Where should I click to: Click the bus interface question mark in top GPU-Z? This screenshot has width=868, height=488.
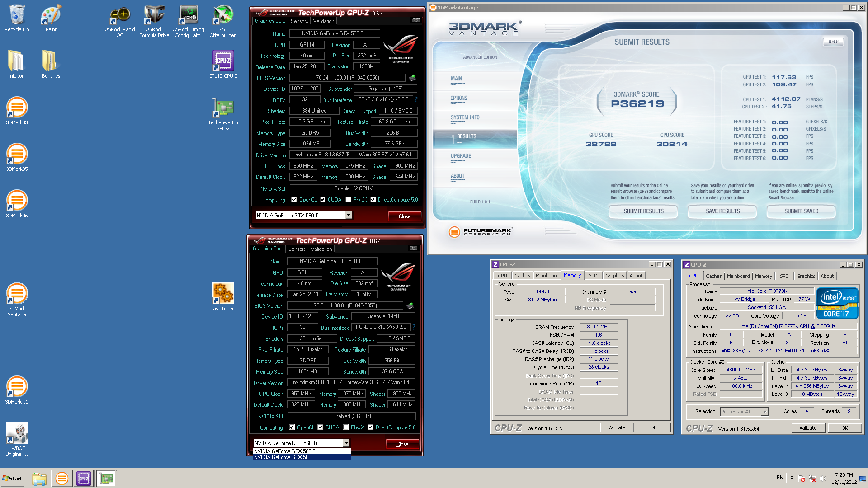pos(416,99)
